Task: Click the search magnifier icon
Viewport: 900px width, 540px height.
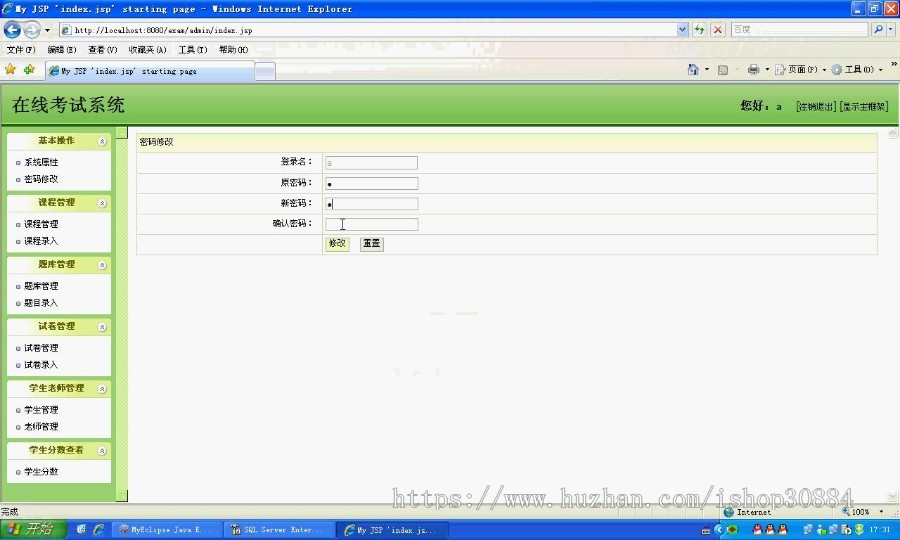Action: [x=878, y=29]
